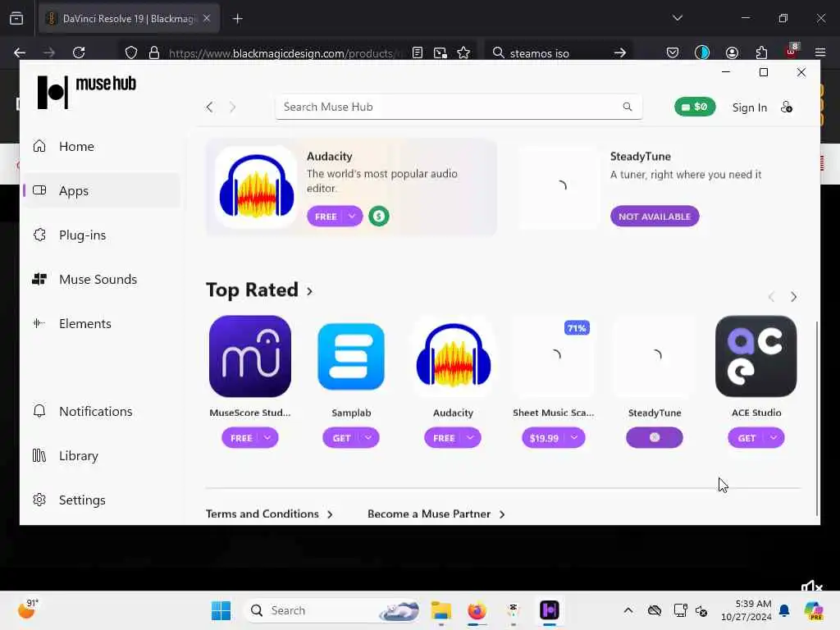The image size is (840, 630).
Task: Click the Muse Hub logo
Action: point(86,92)
